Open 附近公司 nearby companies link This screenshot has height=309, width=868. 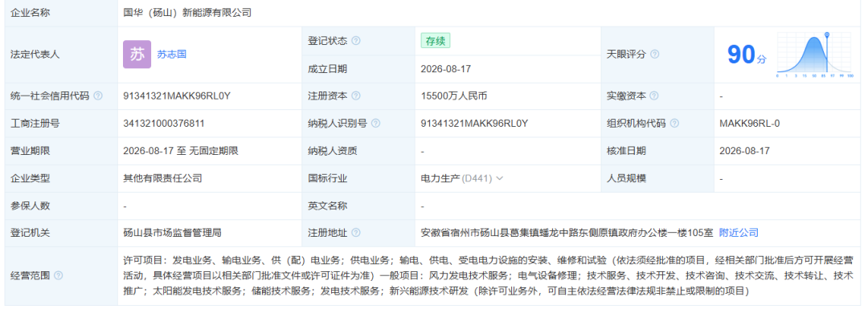click(x=739, y=233)
